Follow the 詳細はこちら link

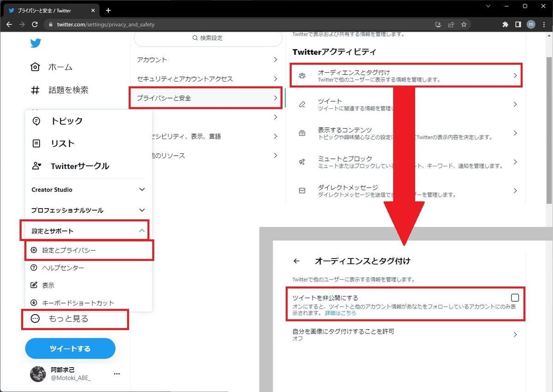point(341,313)
